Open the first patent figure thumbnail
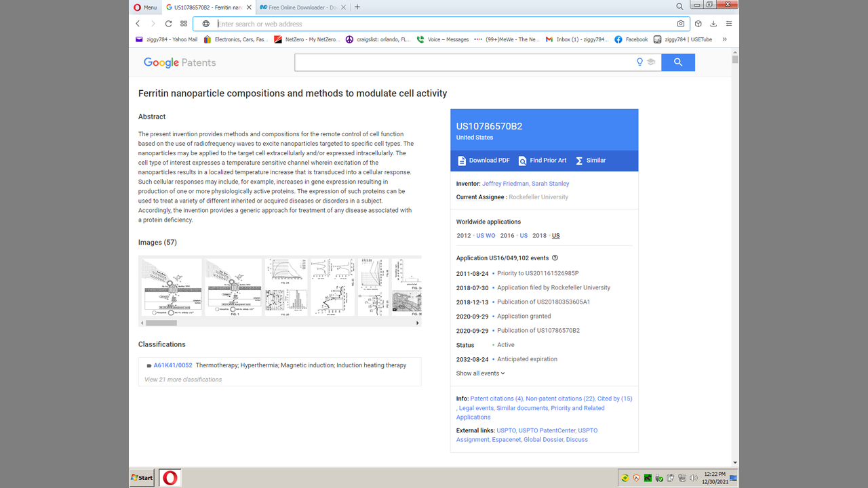The image size is (868, 488). (x=172, y=287)
